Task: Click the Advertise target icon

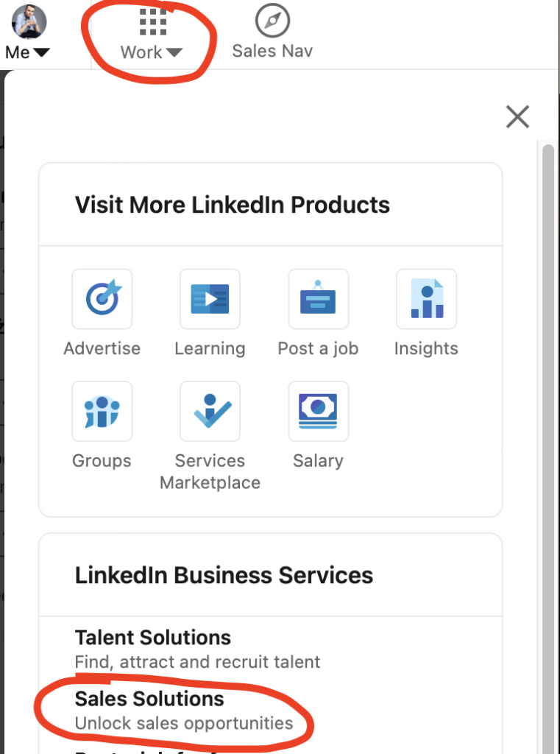Action: pyautogui.click(x=102, y=299)
